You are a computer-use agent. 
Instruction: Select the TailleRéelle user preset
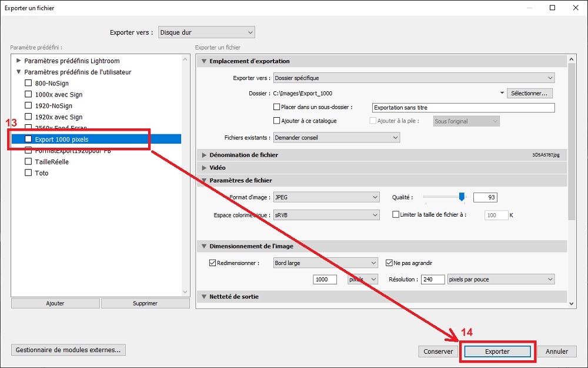[x=51, y=162]
